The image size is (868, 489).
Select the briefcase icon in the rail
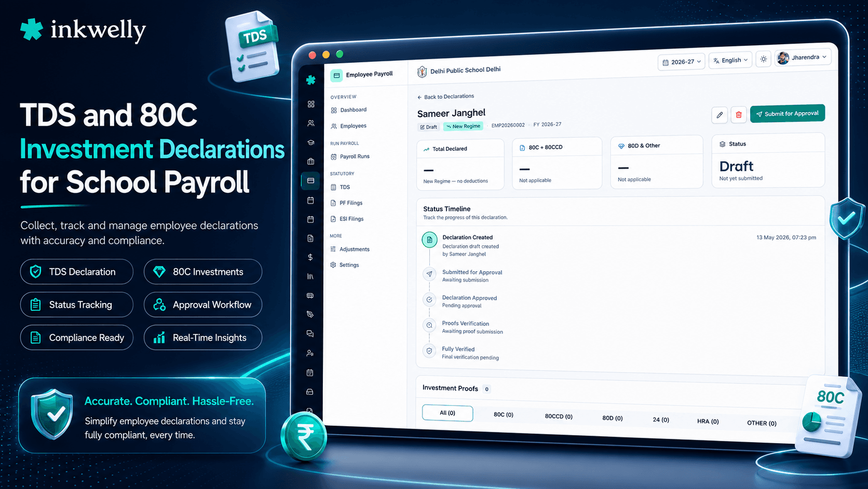[x=311, y=161]
